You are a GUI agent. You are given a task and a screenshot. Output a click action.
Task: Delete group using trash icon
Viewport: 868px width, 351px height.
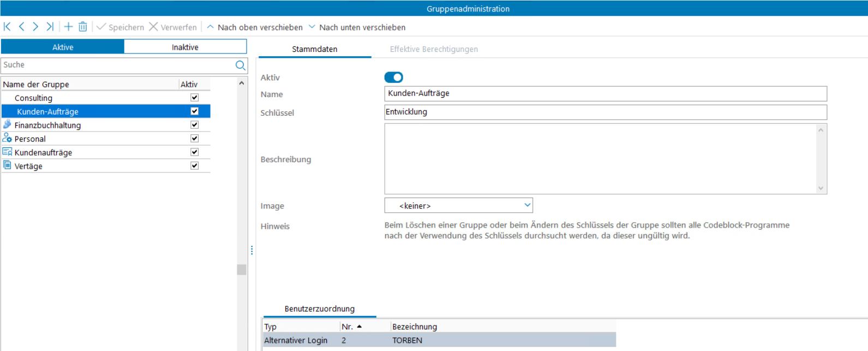tap(83, 27)
